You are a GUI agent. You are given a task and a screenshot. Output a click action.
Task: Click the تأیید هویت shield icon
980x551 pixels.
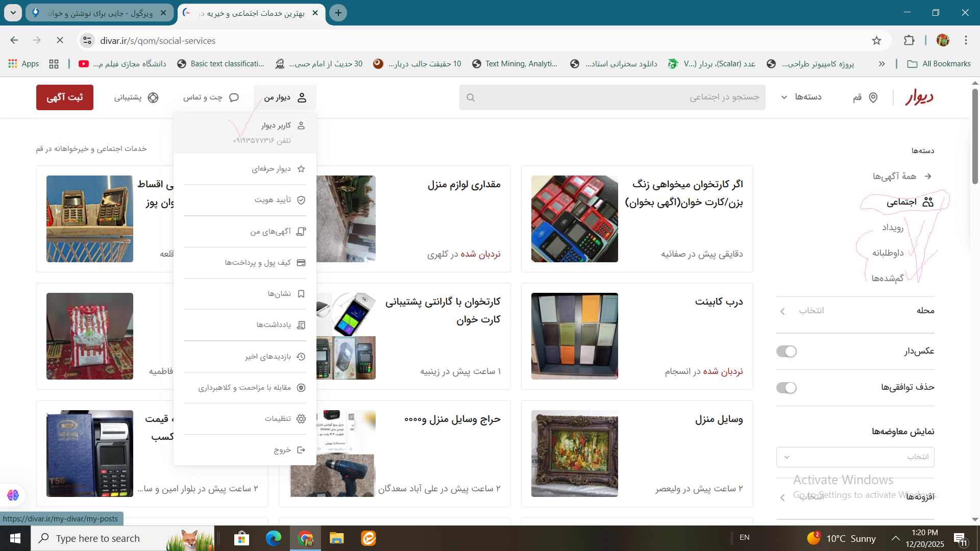pyautogui.click(x=301, y=200)
